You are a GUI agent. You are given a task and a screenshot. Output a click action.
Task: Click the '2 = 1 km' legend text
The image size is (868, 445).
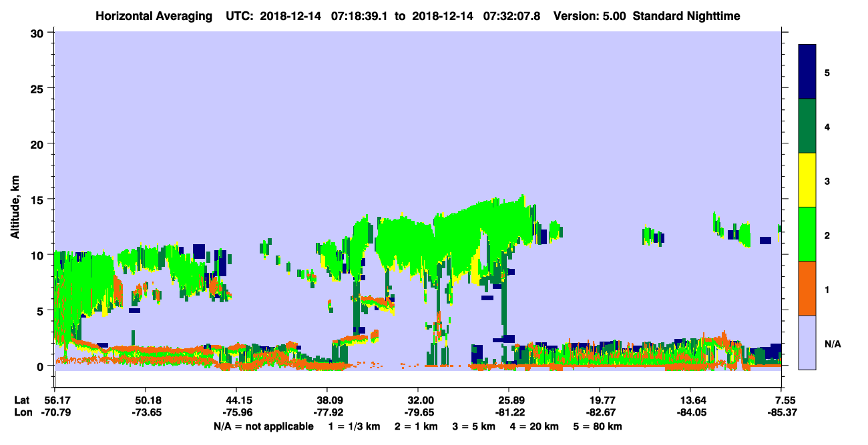click(415, 426)
